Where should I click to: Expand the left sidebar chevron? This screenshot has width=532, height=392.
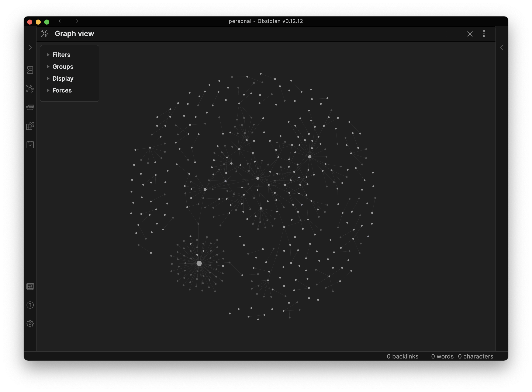click(30, 48)
